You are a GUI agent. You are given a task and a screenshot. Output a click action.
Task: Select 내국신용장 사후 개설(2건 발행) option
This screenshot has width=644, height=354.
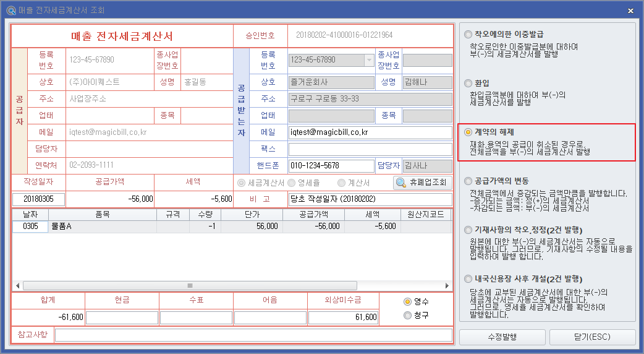pyautogui.click(x=468, y=279)
